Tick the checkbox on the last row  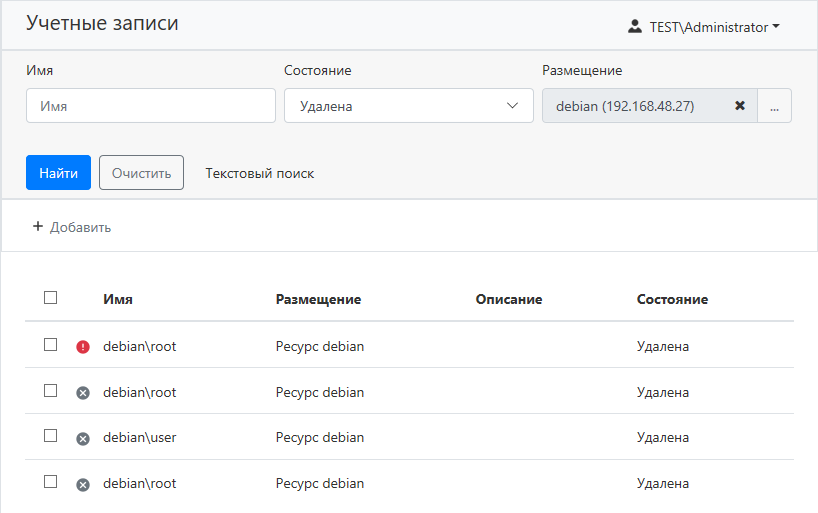[x=51, y=482]
